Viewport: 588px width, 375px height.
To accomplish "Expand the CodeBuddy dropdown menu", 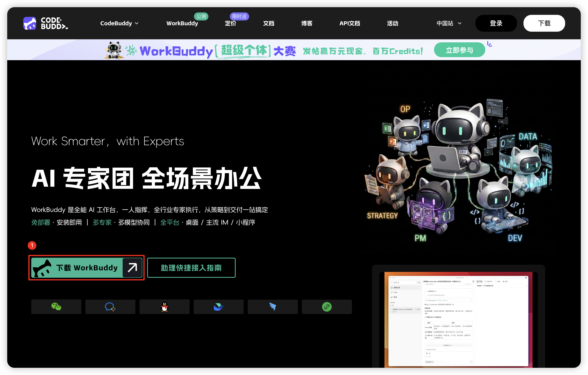I will coord(119,23).
